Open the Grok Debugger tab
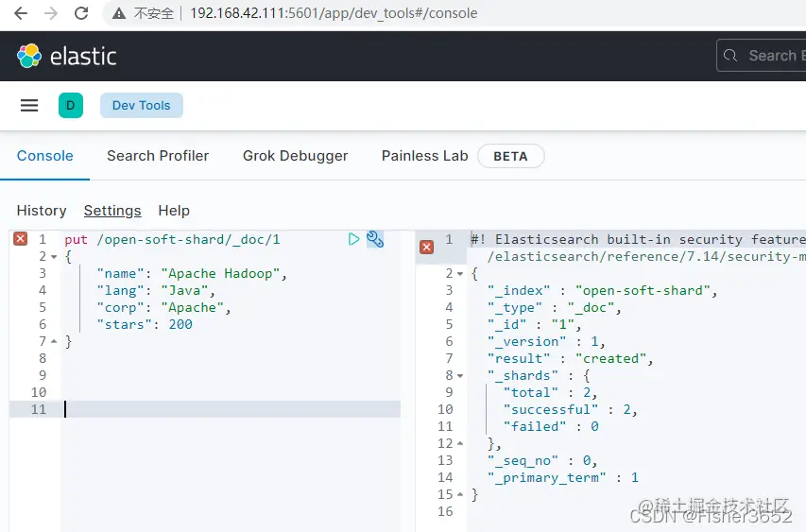806x532 pixels. click(295, 156)
